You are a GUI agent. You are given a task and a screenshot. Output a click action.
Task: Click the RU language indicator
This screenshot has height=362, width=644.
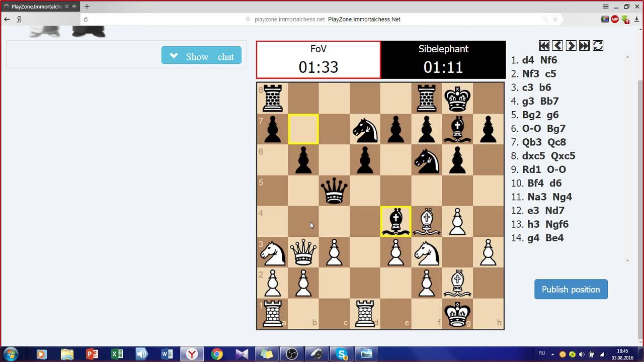pos(542,353)
